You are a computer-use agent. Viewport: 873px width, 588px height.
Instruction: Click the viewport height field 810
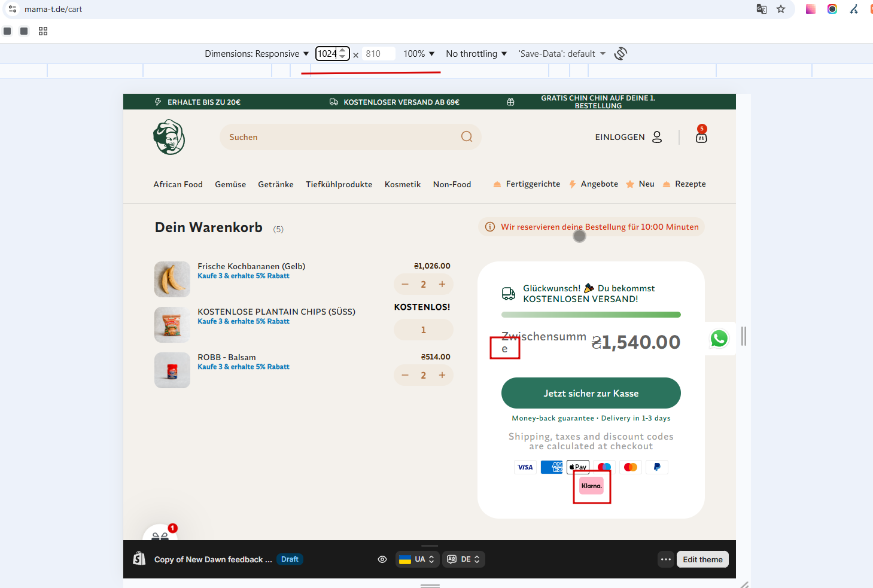(378, 54)
